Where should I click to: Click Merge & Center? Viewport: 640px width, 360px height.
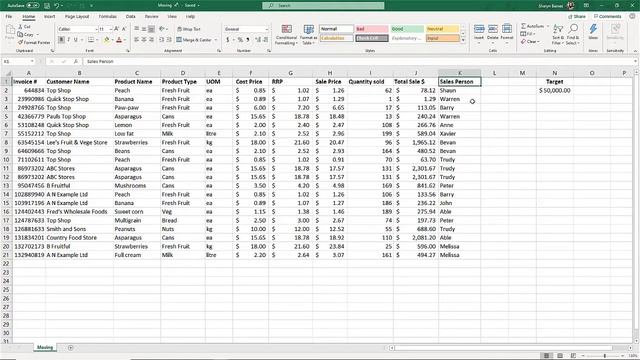click(194, 40)
